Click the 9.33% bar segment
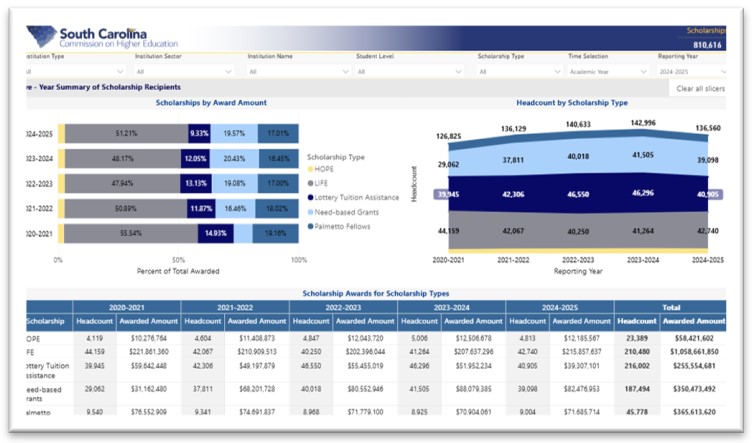The width and height of the screenshot is (754, 443). coord(199,134)
